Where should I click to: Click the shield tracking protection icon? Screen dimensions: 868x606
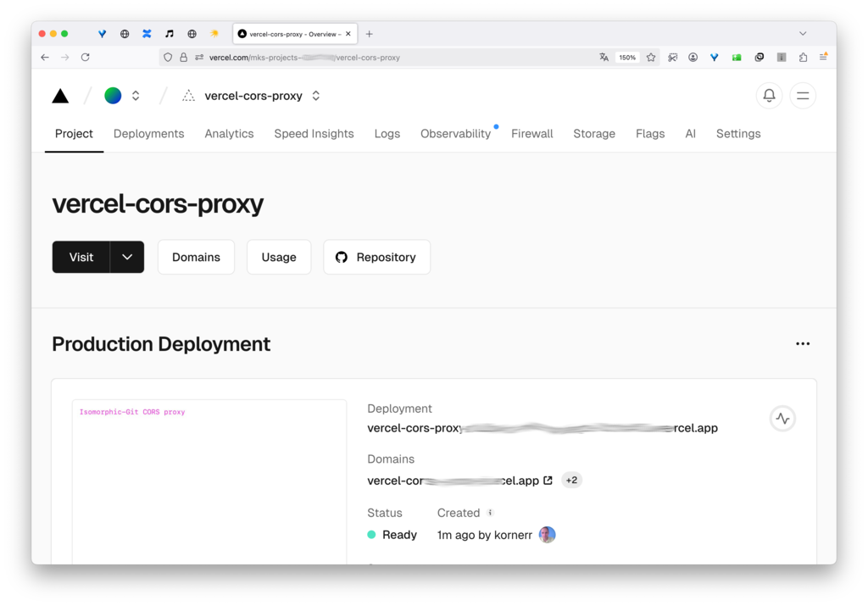[168, 57]
